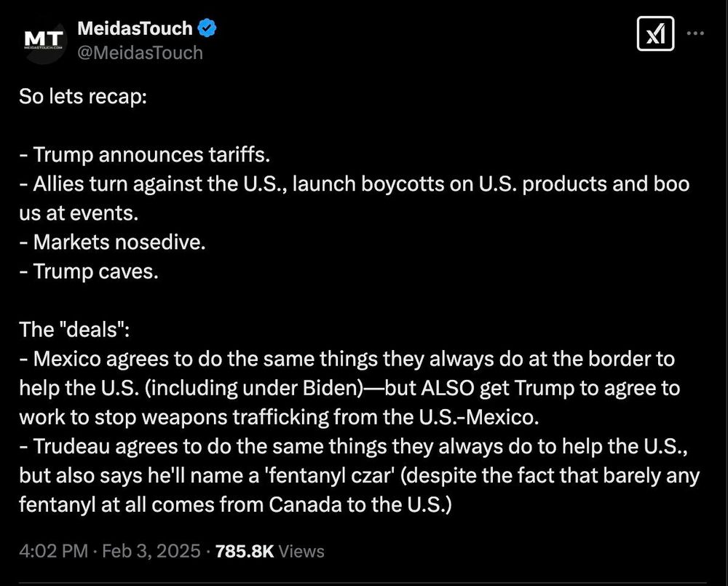The height and width of the screenshot is (586, 728).
Task: Click the 4:02 PM timestamp
Action: click(x=53, y=551)
